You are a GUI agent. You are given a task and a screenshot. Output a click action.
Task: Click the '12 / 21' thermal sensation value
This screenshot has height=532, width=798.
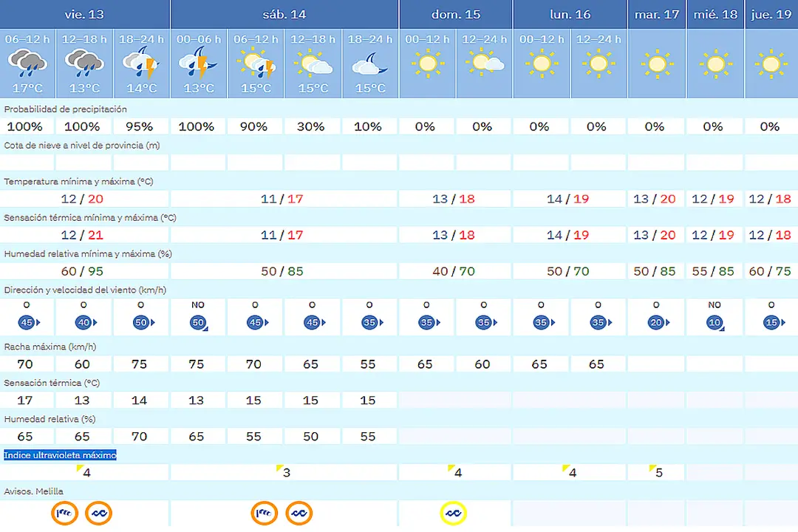tap(82, 235)
